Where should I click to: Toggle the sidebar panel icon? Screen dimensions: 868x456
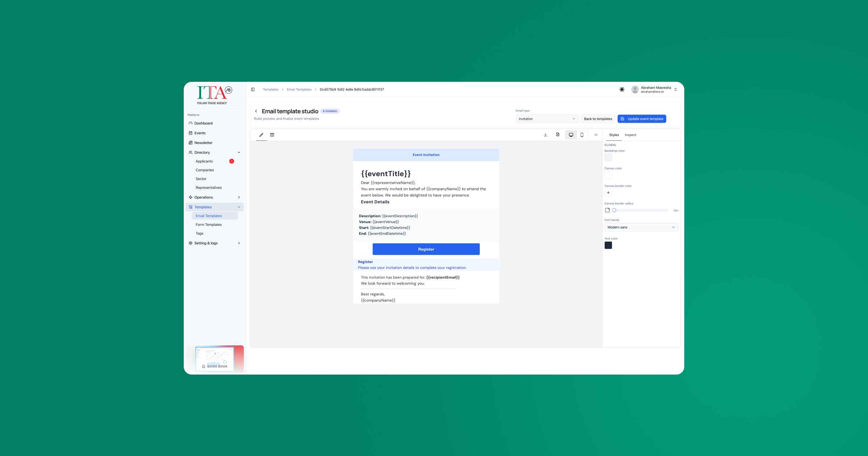coord(253,89)
